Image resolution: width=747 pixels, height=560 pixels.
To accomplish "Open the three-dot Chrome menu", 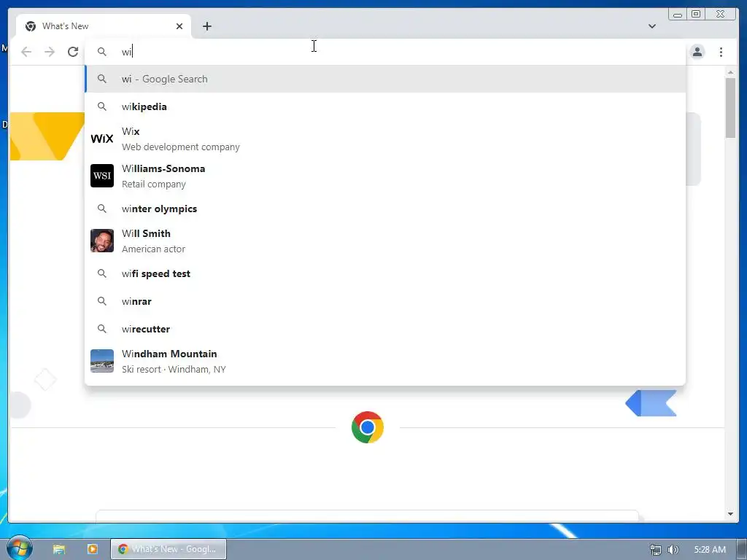I will [x=721, y=52].
